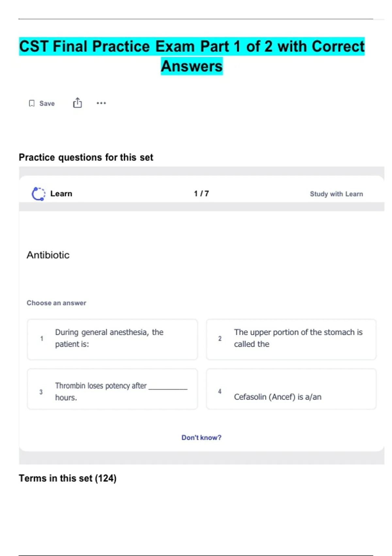Click the "Practice questions for this set" heading
Image resolution: width=392 pixels, height=556 pixels.
(86, 157)
